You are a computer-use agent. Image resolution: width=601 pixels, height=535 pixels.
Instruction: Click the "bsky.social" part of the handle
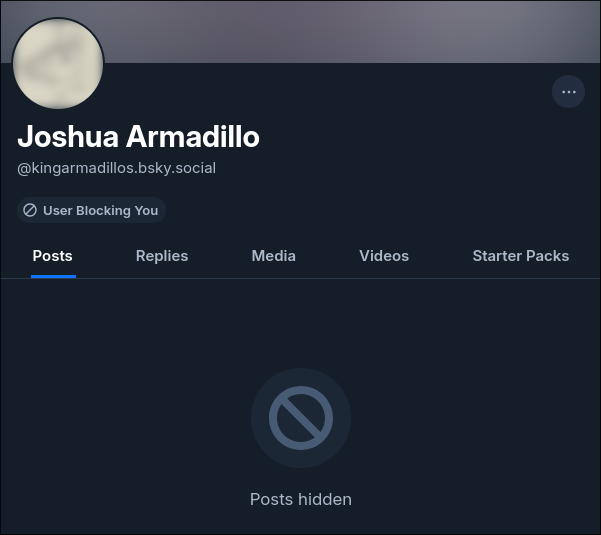pos(175,168)
